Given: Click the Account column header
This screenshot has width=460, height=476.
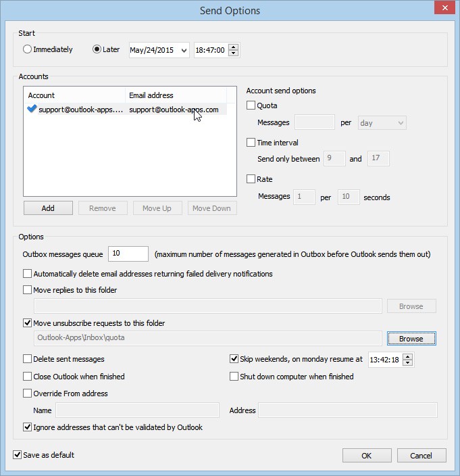Looking at the screenshot, I should click(76, 95).
